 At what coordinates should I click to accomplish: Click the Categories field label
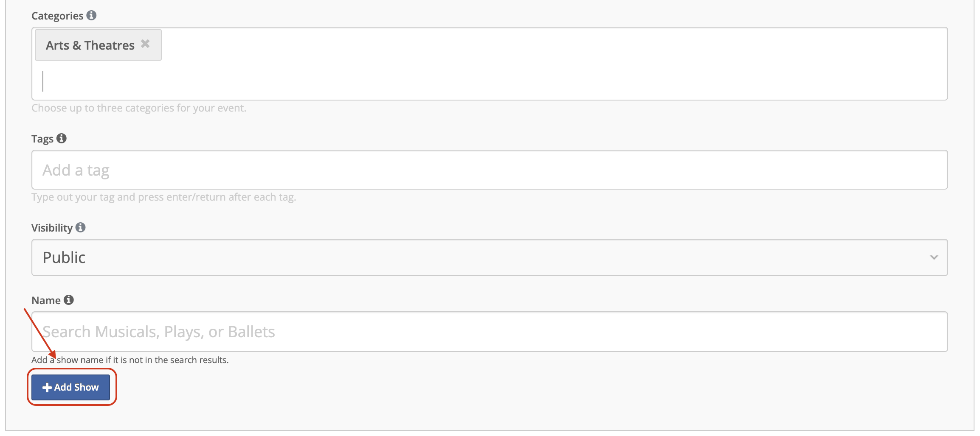[57, 16]
